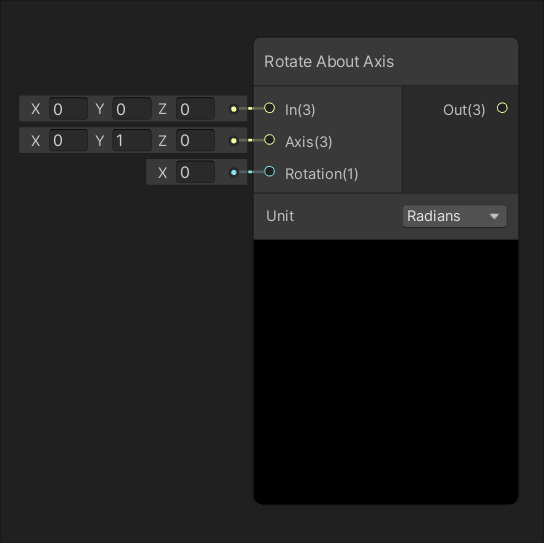
Task: Click the Unit label in node settings
Action: [280, 216]
